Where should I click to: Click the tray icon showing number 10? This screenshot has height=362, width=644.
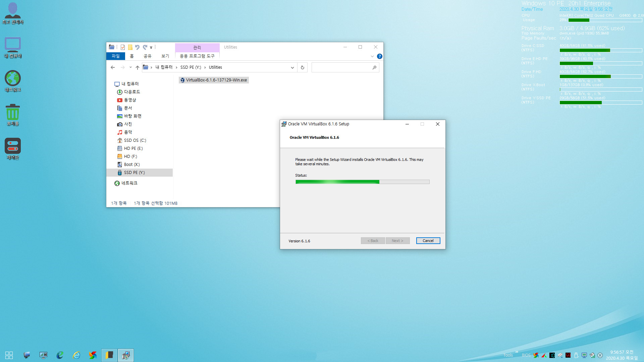[x=552, y=355]
